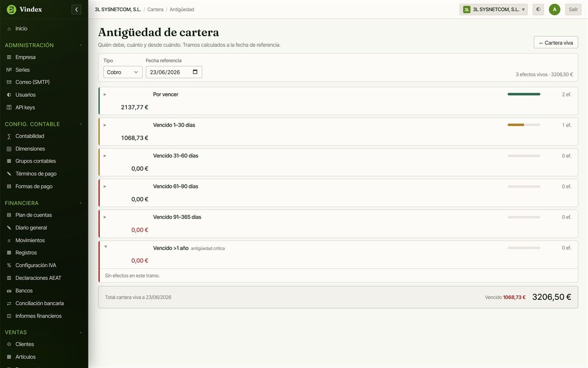The width and height of the screenshot is (588, 368).
Task: Open the calendar picker in Fecha referencia
Action: (195, 72)
